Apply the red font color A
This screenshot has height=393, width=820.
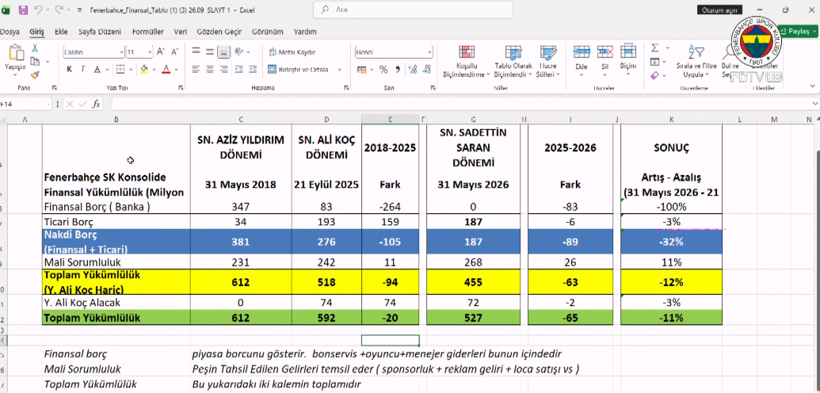[166, 69]
